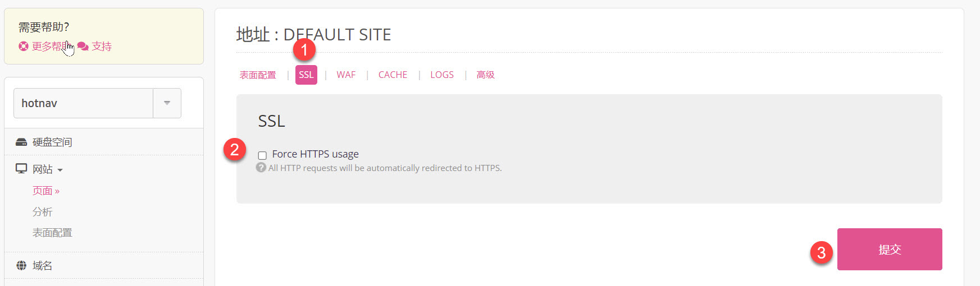Switch to the WAF tab
The image size is (980, 286).
pos(346,75)
